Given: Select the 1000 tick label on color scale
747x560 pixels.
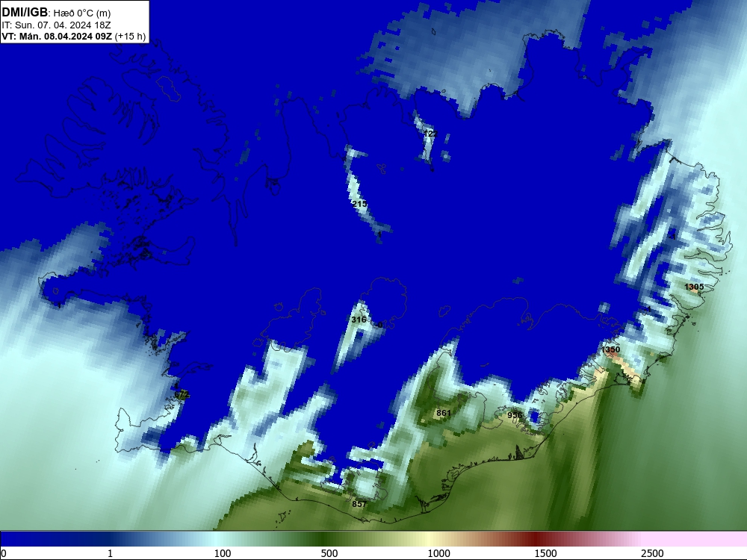Looking at the screenshot, I should (438, 553).
